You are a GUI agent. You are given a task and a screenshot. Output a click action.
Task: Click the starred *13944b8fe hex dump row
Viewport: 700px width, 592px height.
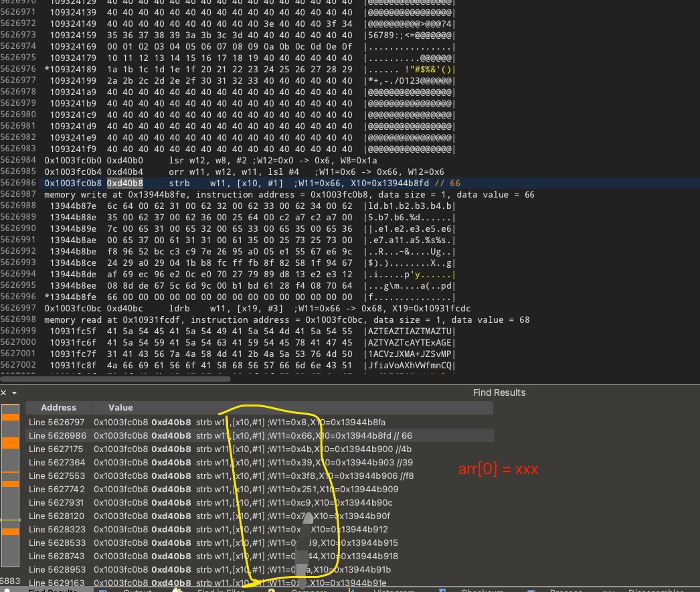tap(250, 297)
